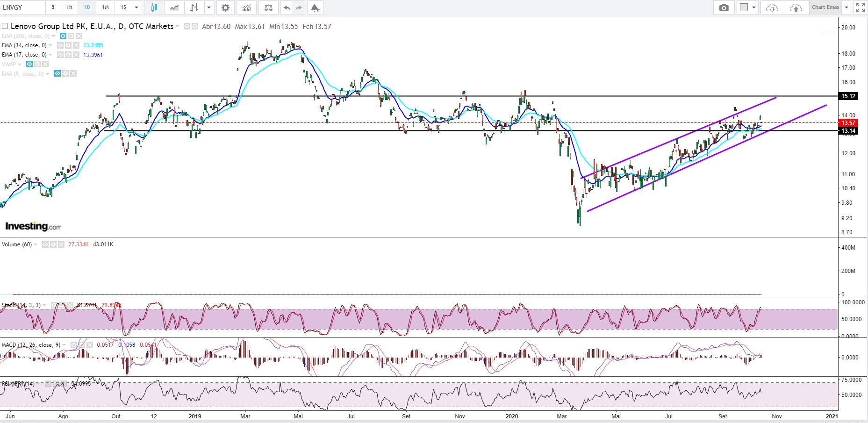Hide the Volume (60) indicator
This screenshot has width=868, height=423.
tap(45, 244)
